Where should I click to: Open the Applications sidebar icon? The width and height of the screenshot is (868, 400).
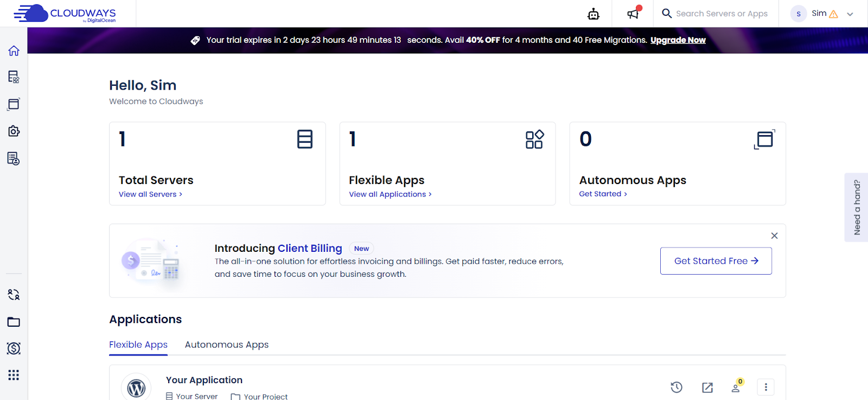14,104
